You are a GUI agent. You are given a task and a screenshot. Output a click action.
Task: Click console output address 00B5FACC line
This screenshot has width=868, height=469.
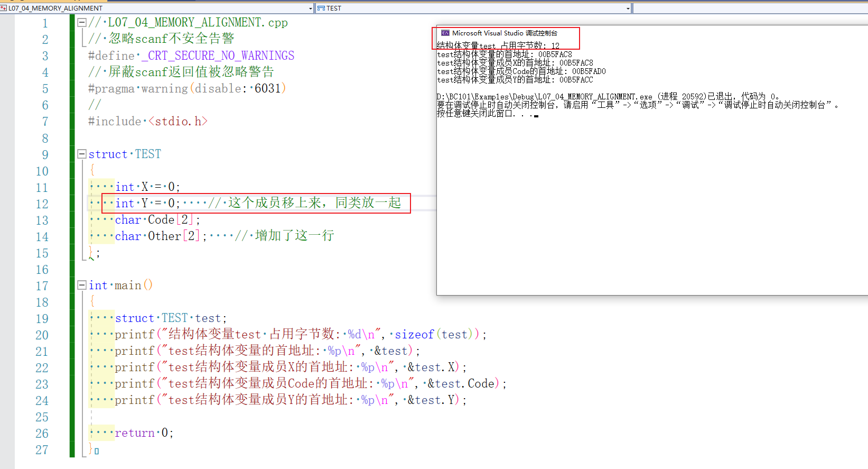[515, 80]
